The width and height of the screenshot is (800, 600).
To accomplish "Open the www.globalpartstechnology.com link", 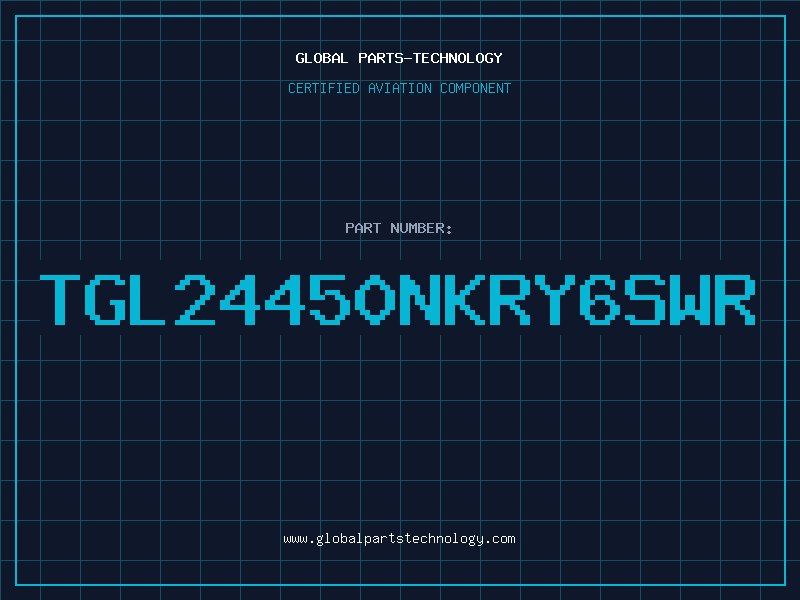I will (399, 539).
